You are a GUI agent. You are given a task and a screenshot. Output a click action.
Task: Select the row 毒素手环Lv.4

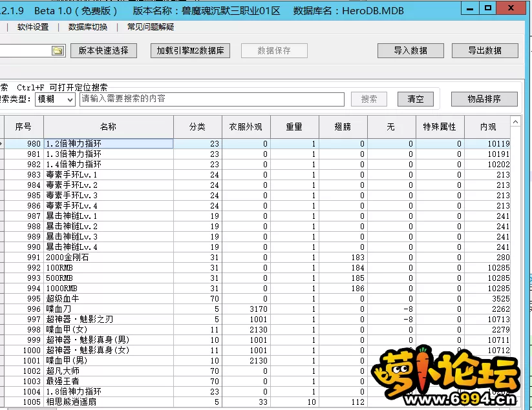[257, 206]
